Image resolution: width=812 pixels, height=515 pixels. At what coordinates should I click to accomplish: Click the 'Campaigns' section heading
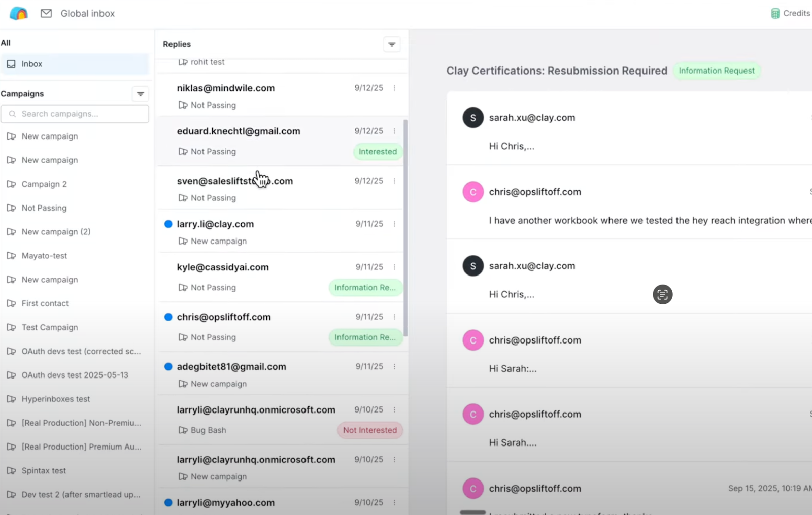[22, 94]
